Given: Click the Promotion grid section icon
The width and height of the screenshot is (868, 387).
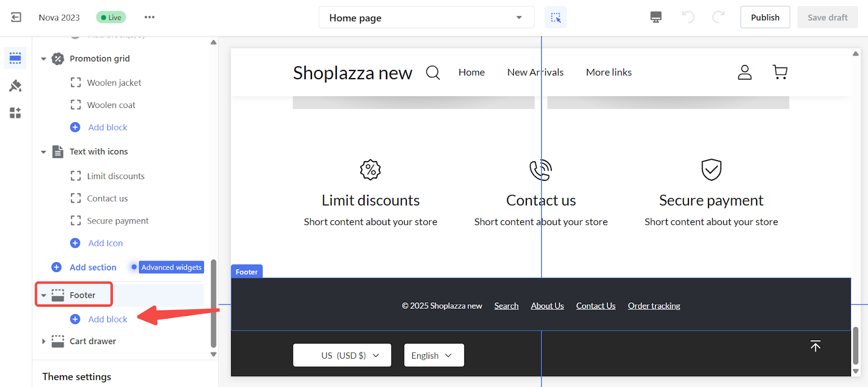Looking at the screenshot, I should point(58,59).
